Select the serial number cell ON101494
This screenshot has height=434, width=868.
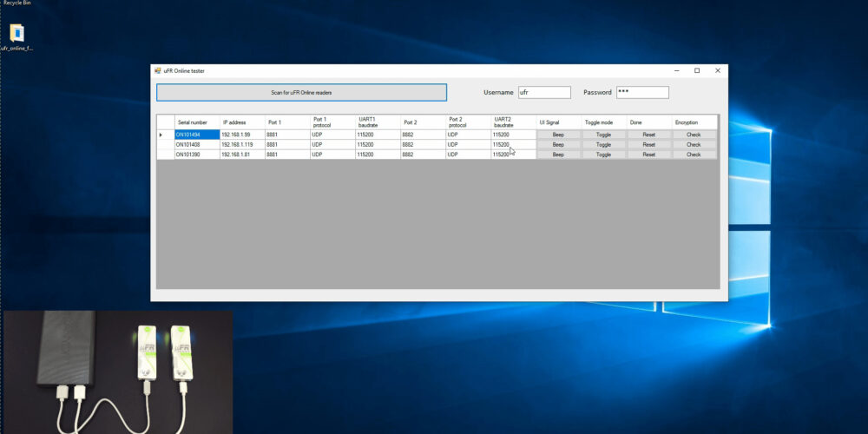pos(197,135)
